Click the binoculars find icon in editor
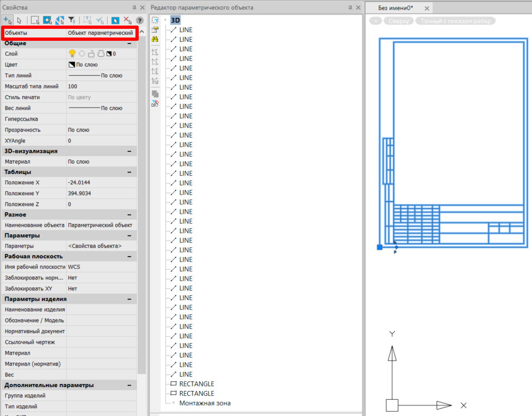The image size is (532, 416). (155, 39)
